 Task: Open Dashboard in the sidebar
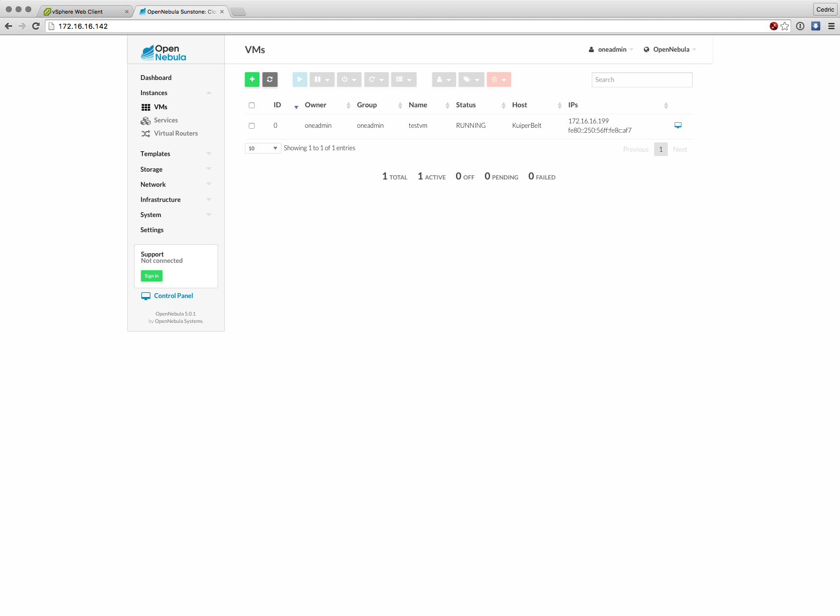[x=156, y=78]
